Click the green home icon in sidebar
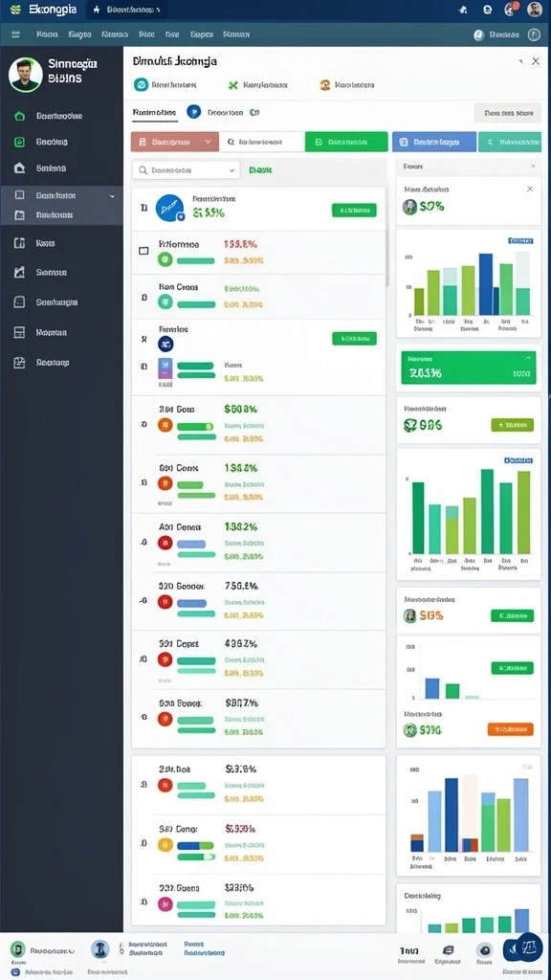The width and height of the screenshot is (551, 980). click(x=19, y=116)
